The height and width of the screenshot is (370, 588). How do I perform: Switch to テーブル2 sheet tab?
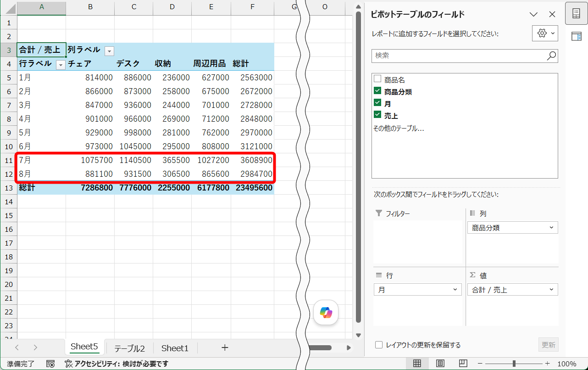point(129,348)
